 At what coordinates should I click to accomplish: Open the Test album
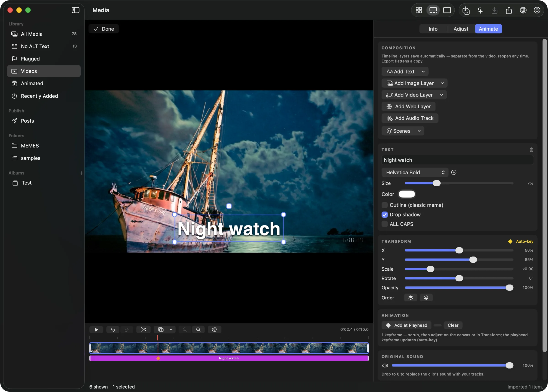pyautogui.click(x=44, y=183)
